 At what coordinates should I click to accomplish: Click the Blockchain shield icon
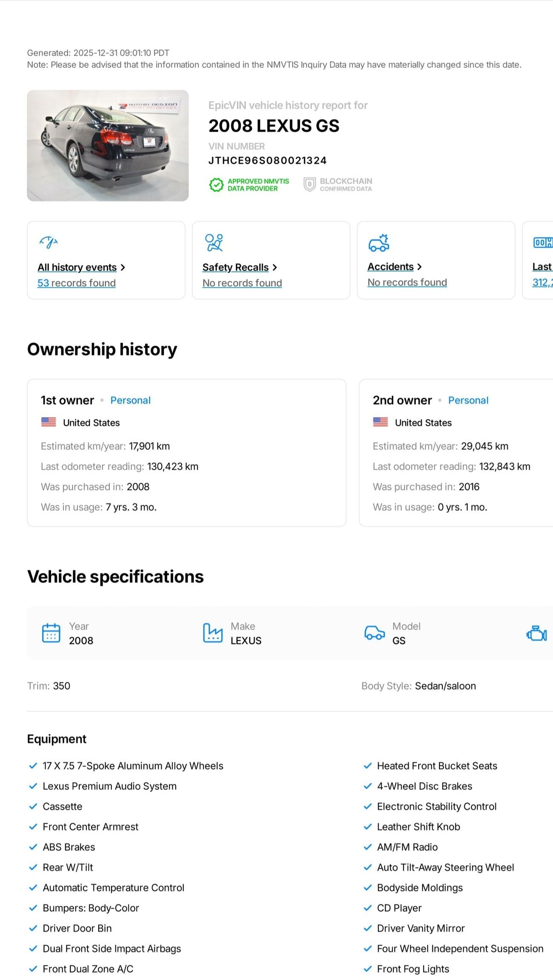(309, 185)
